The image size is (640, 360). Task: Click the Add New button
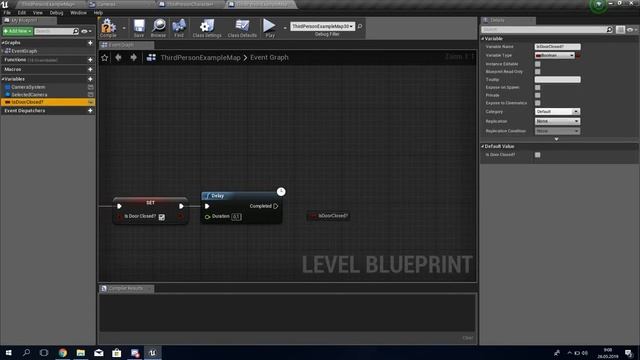pyautogui.click(x=17, y=31)
